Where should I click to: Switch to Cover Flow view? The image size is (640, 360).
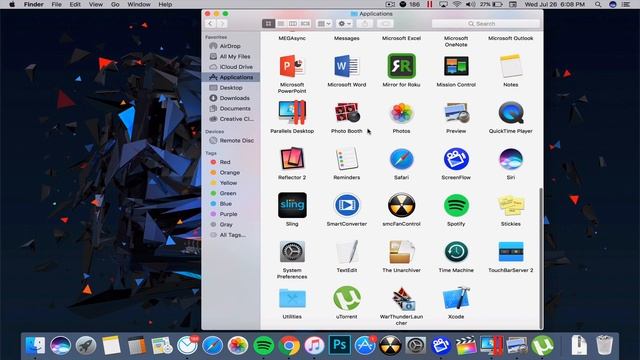tap(305, 24)
